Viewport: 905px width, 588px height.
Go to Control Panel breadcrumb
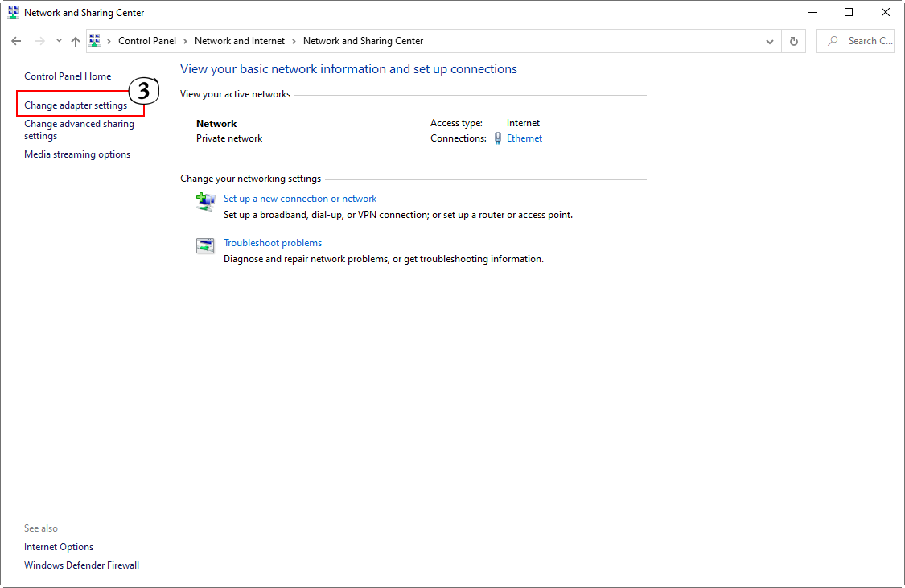[146, 41]
